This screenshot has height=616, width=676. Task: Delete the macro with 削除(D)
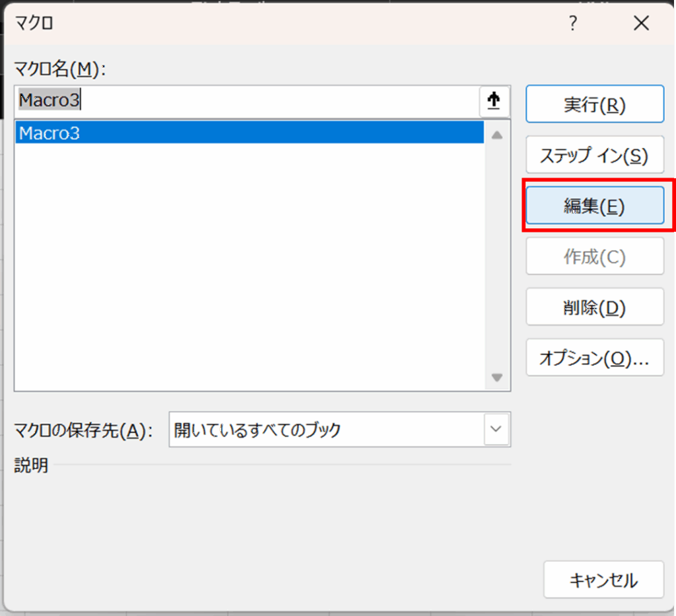(x=594, y=307)
